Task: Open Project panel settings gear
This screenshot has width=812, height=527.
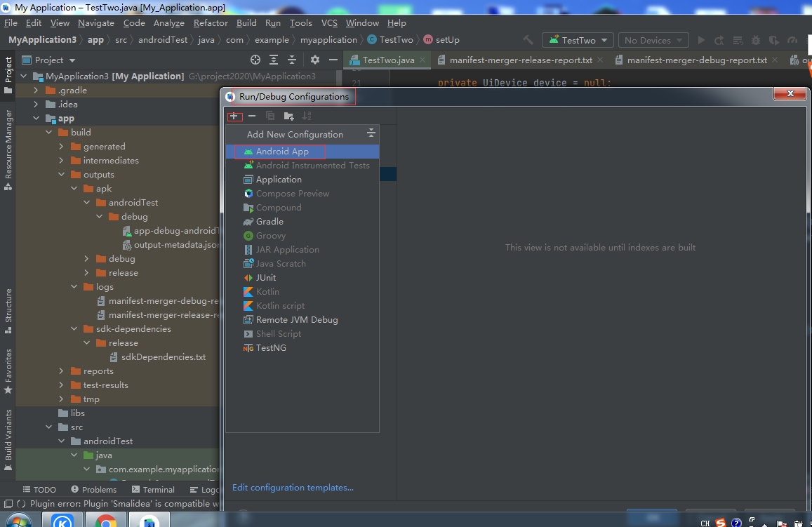Action: point(315,60)
